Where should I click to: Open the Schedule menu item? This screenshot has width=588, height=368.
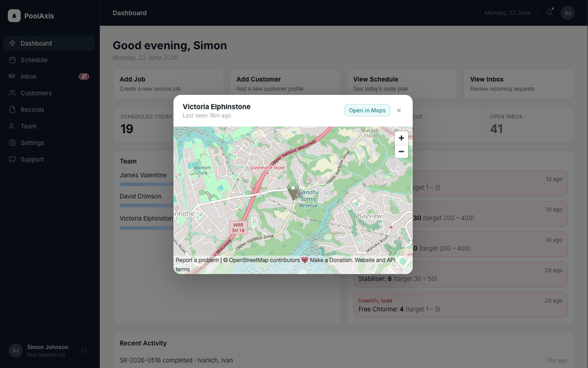[49, 59]
